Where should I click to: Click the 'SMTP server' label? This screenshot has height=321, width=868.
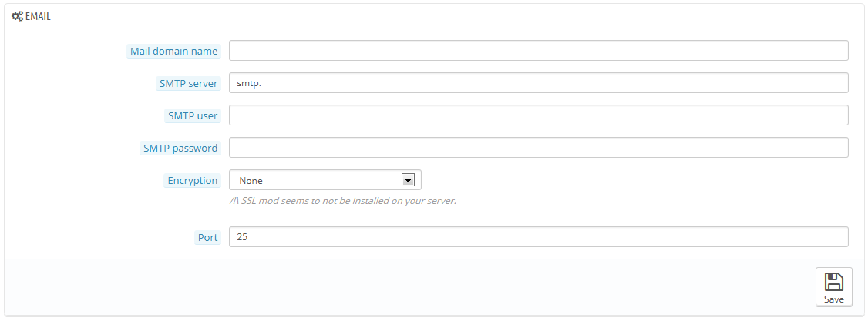(188, 84)
